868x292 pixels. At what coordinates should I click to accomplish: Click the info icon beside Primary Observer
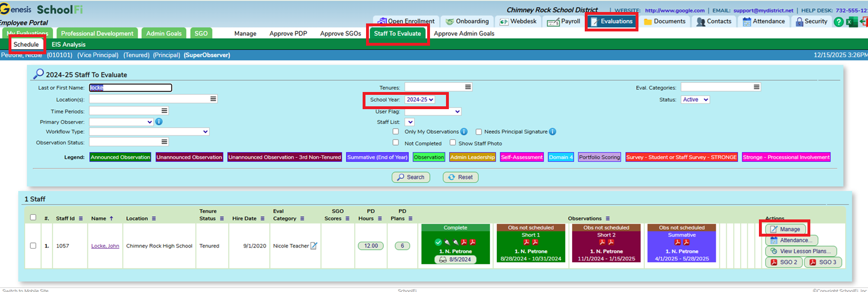pyautogui.click(x=159, y=122)
